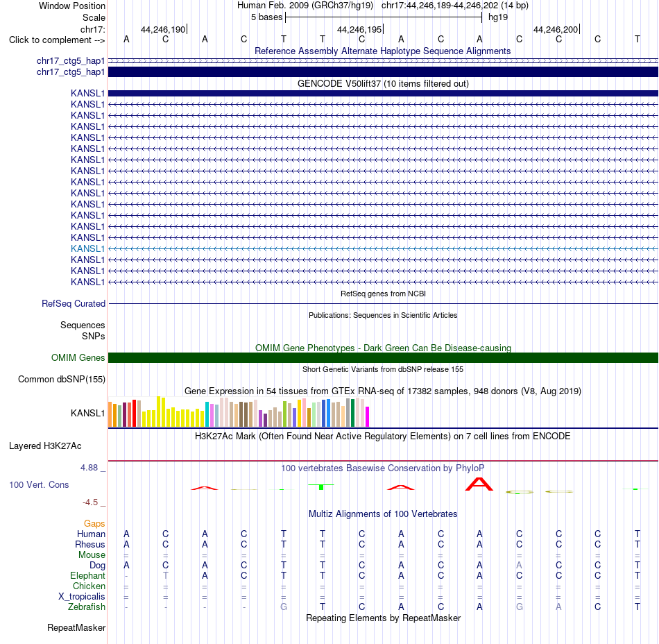Click the 'RepeatMasker' track label

click(x=76, y=628)
